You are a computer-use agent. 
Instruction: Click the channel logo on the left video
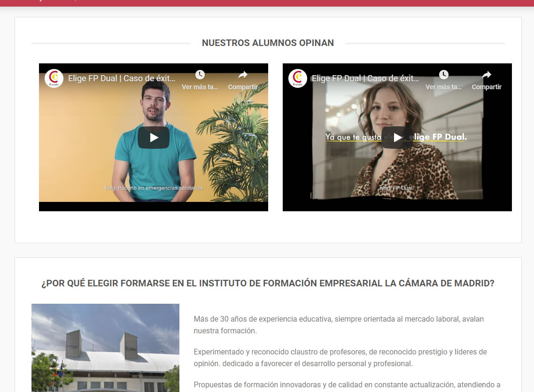click(54, 78)
